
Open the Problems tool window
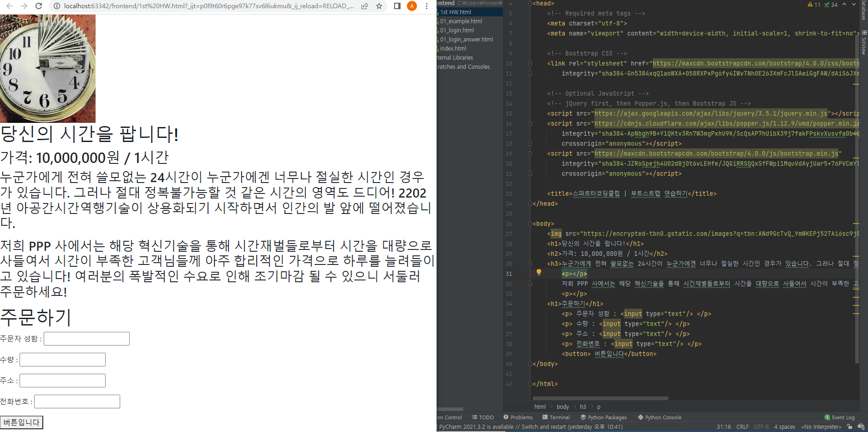click(x=518, y=417)
